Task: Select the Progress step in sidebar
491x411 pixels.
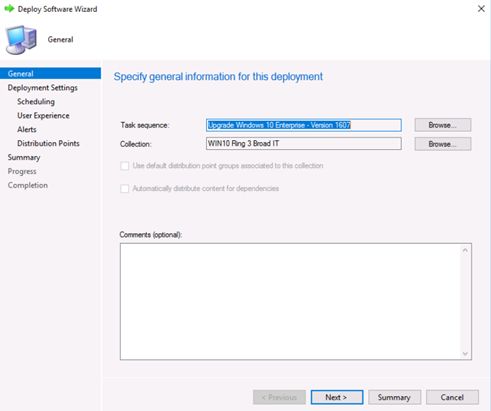Action: click(22, 171)
